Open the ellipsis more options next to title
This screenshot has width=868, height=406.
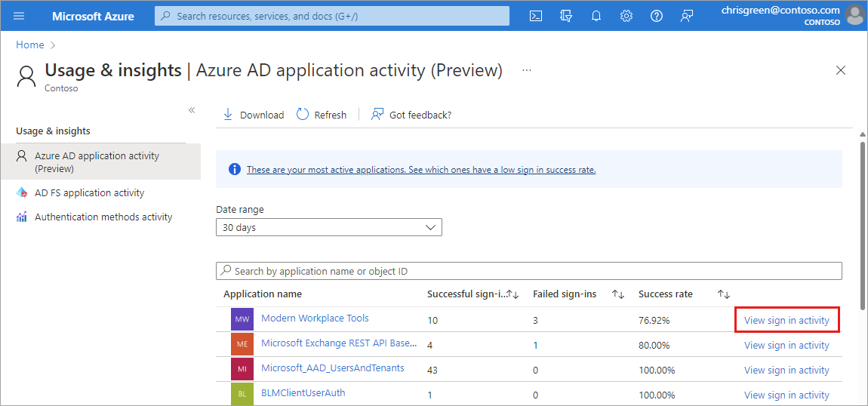[x=526, y=71]
